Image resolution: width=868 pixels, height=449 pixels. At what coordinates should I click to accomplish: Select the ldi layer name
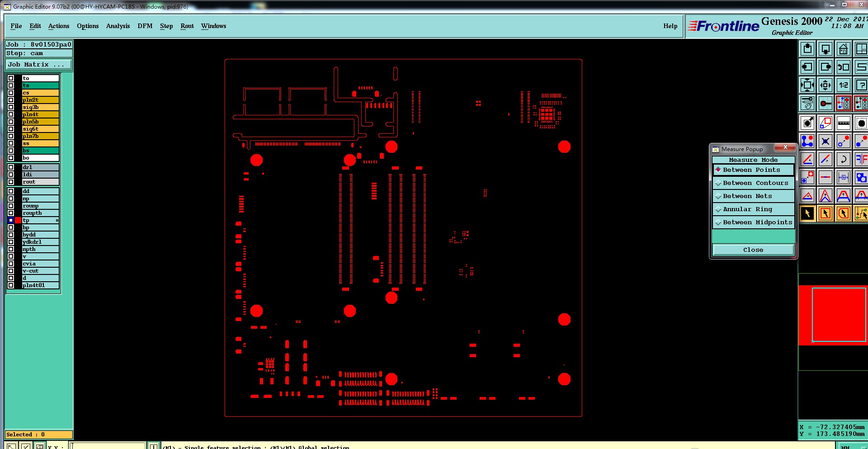41,175
